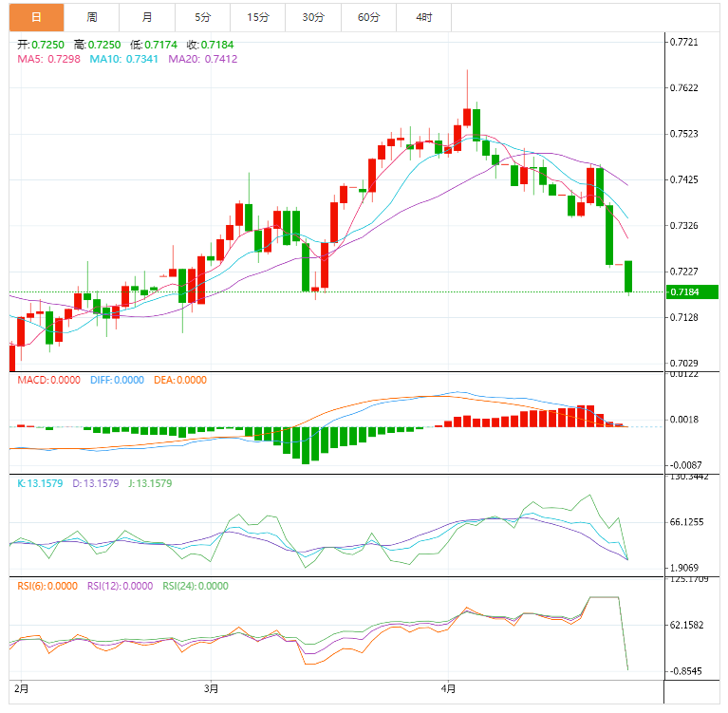Click the MACD:0.0000 label
728x713 pixels.
coord(48,380)
